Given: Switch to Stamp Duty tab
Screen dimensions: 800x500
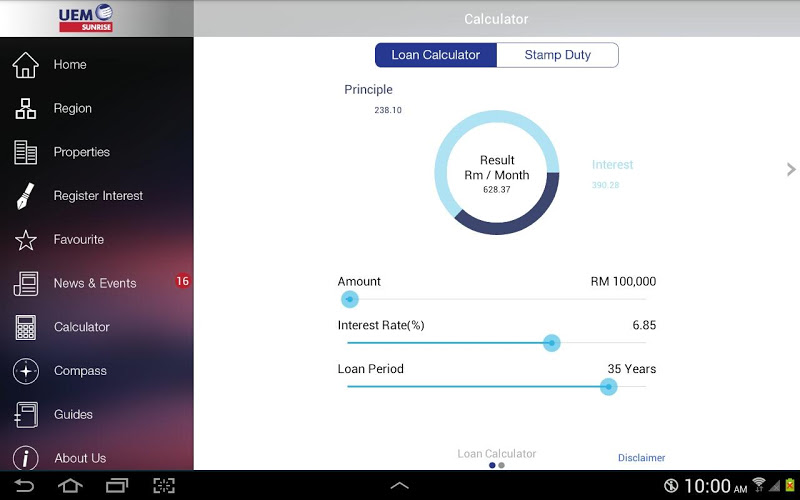Looking at the screenshot, I should tap(558, 55).
